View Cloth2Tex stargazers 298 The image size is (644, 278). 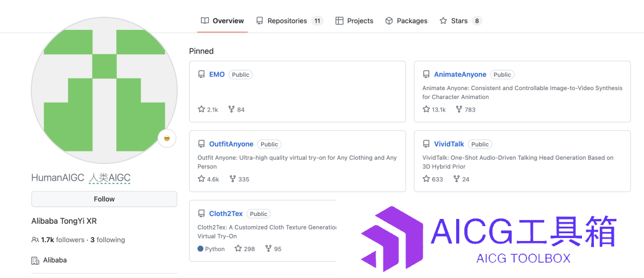click(245, 248)
